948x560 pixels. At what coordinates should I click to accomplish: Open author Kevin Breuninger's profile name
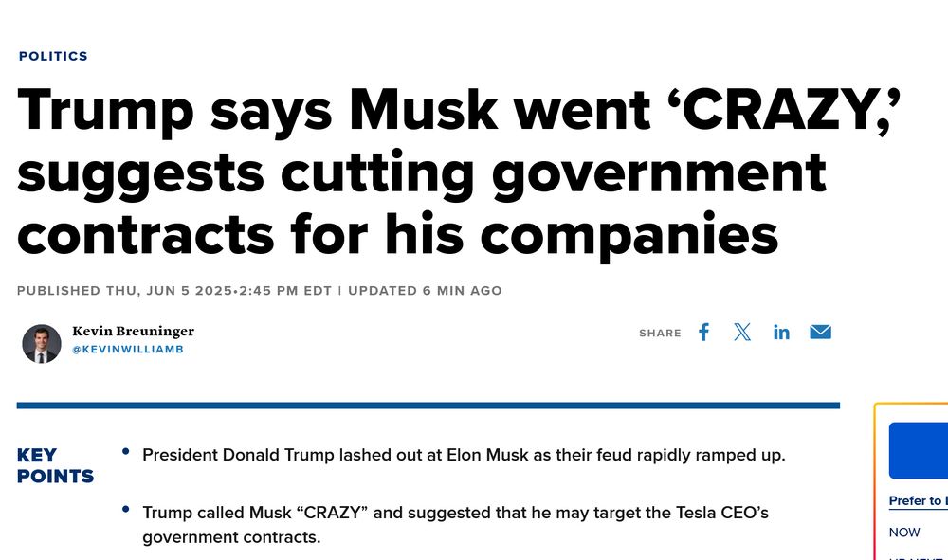coord(133,331)
